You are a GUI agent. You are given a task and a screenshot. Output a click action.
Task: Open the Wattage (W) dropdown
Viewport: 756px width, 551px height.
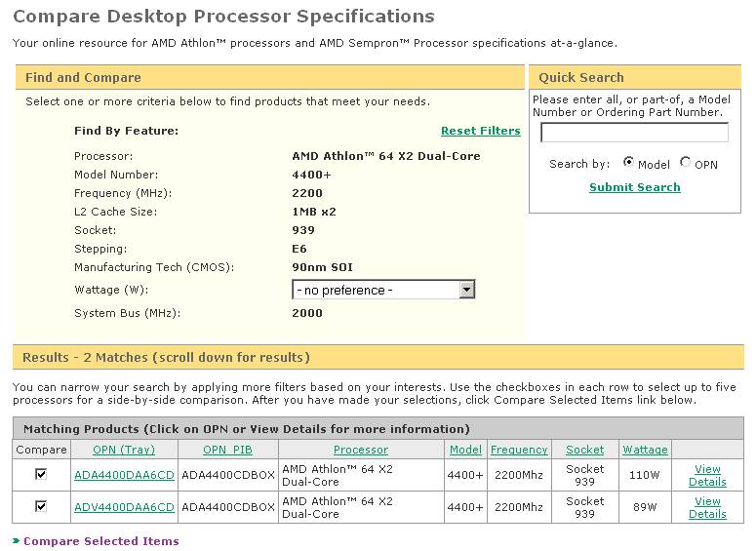[x=383, y=290]
